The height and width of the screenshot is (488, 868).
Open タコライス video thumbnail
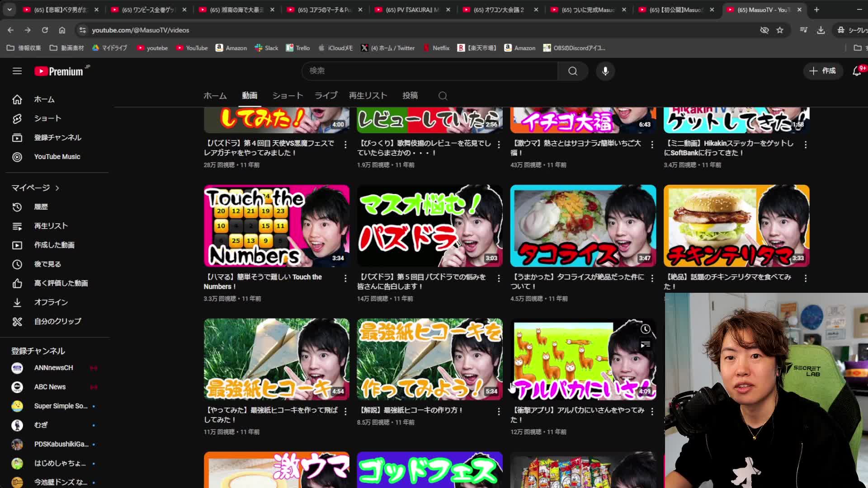(583, 225)
